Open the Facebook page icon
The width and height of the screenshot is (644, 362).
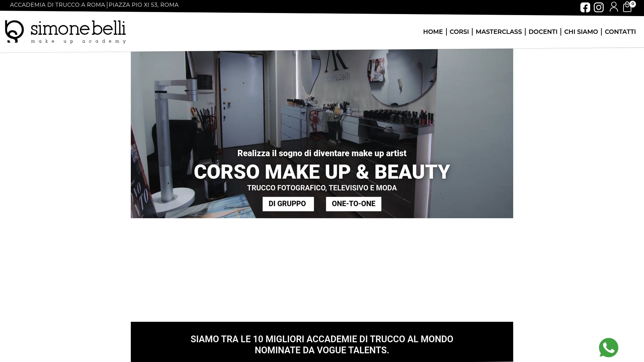click(585, 7)
